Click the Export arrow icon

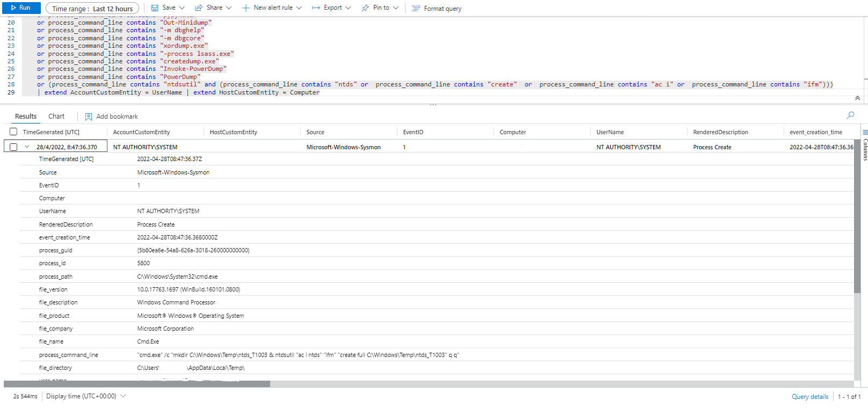(316, 8)
